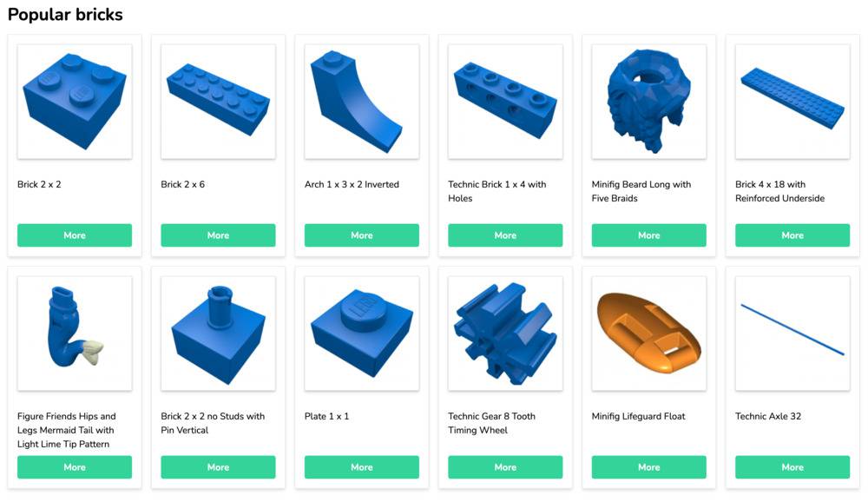Click More under Plate 1 x 1

click(361, 467)
